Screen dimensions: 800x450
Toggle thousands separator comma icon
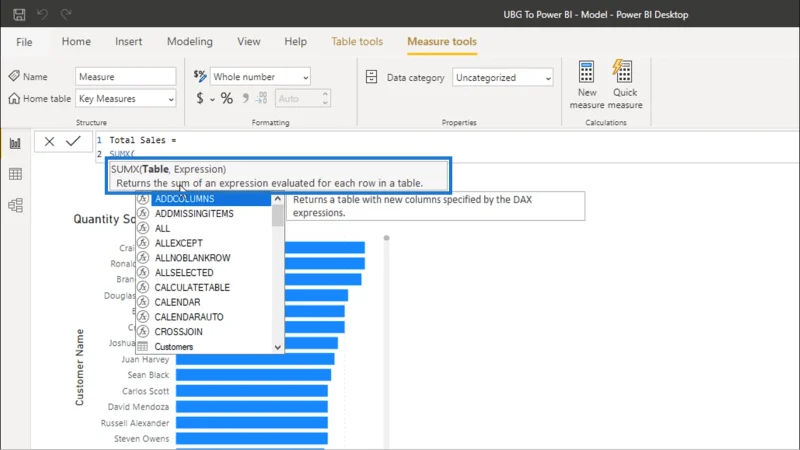245,98
